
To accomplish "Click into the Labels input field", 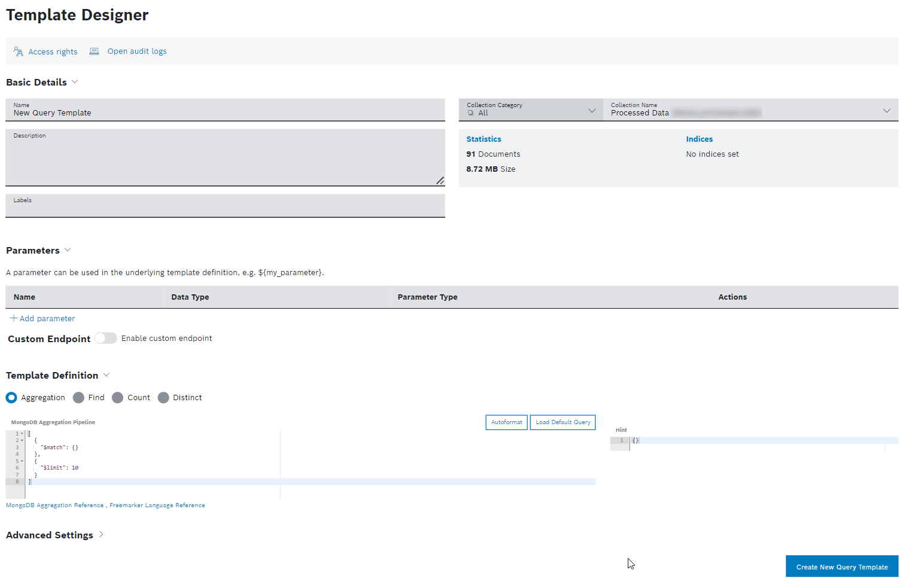I will 225,207.
